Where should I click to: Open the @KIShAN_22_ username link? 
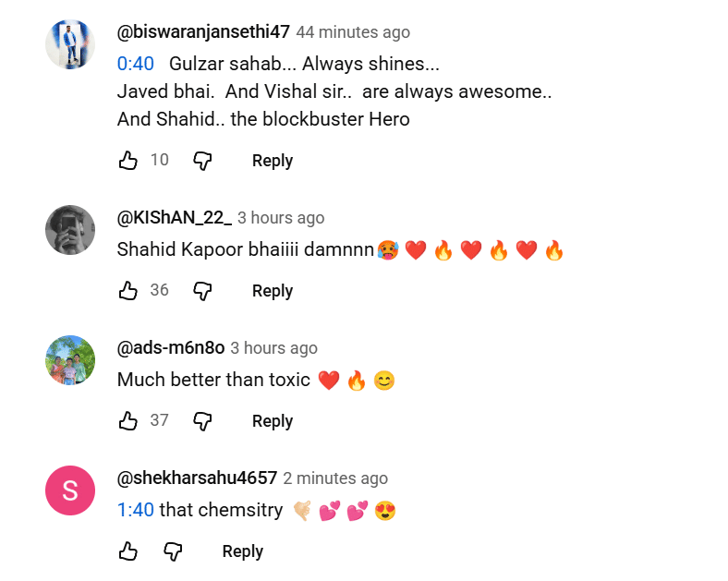[x=174, y=218]
